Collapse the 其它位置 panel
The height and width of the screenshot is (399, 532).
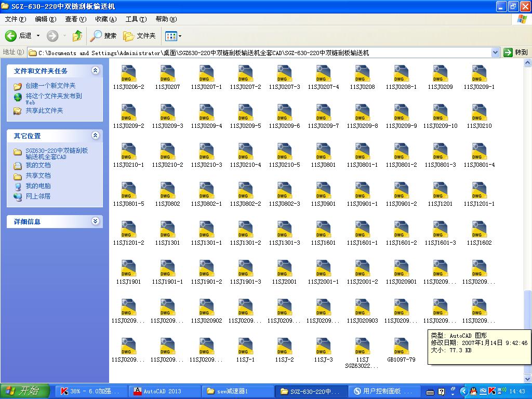pyautogui.click(x=95, y=136)
